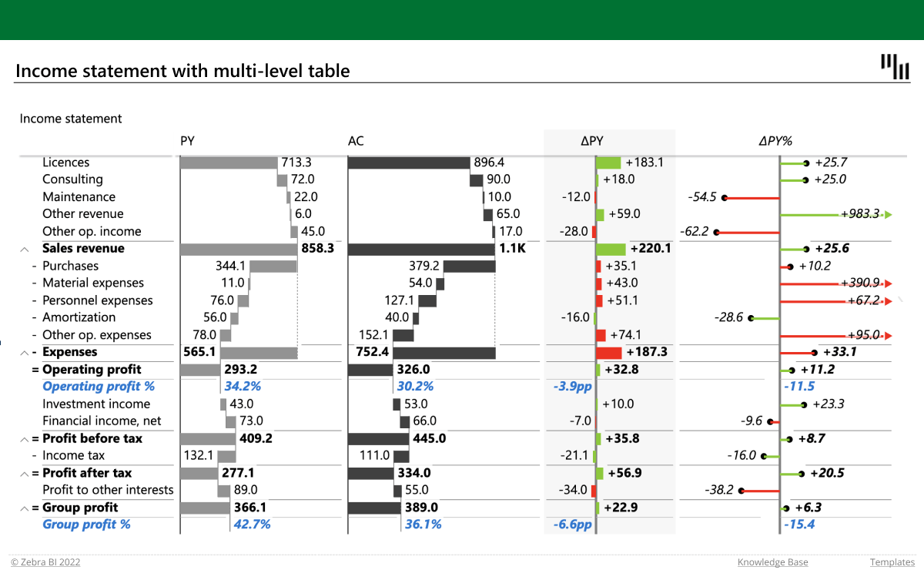Click the Material expenses +390.9 overflow arrow

(888, 283)
